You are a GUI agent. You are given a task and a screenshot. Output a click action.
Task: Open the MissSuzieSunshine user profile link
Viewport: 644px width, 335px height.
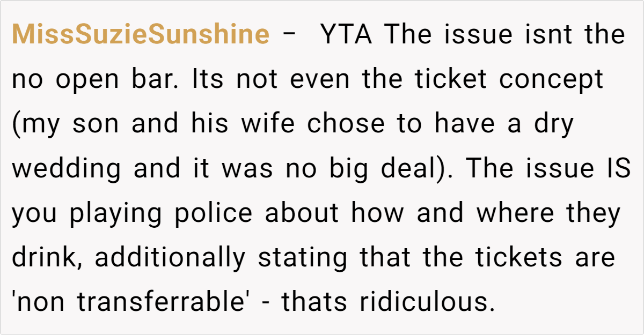pos(141,35)
